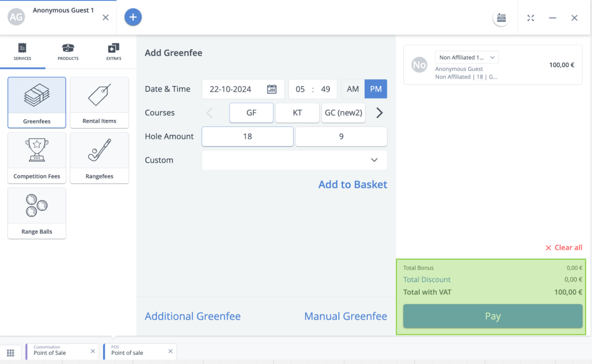
Task: Open Competition Fees tile
Action: [x=37, y=158]
